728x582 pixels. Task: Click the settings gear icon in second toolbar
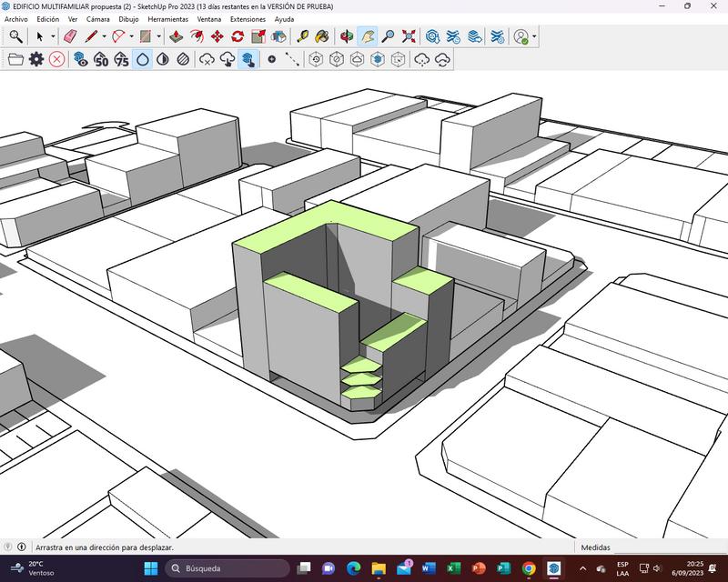coord(36,59)
